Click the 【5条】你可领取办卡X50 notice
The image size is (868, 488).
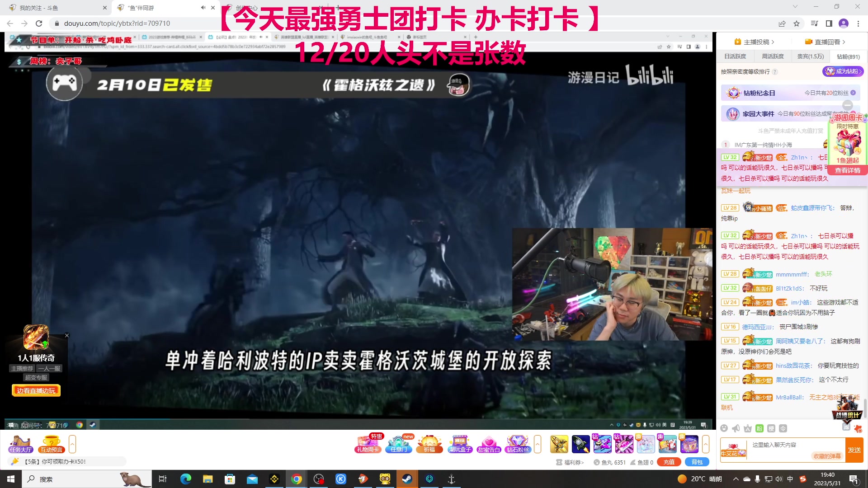[67, 462]
